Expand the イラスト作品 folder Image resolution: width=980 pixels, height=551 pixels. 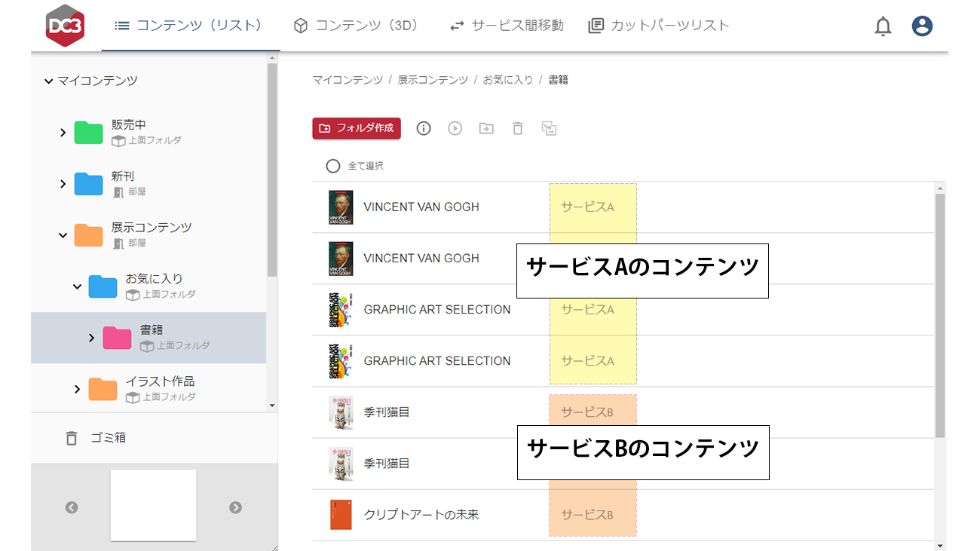point(78,389)
